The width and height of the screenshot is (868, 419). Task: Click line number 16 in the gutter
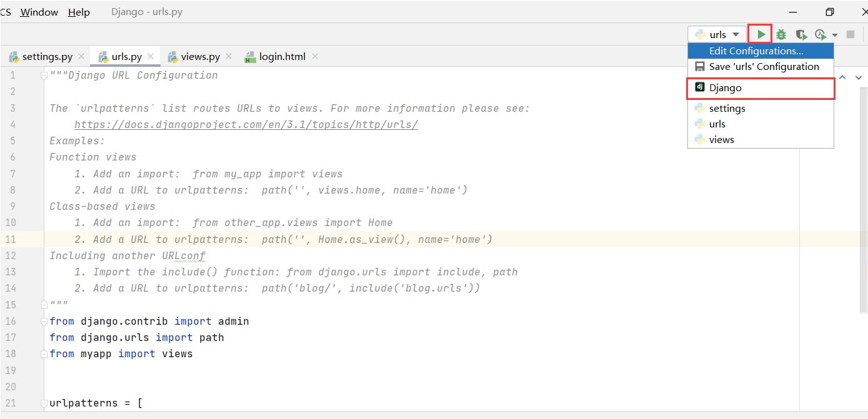tap(11, 321)
